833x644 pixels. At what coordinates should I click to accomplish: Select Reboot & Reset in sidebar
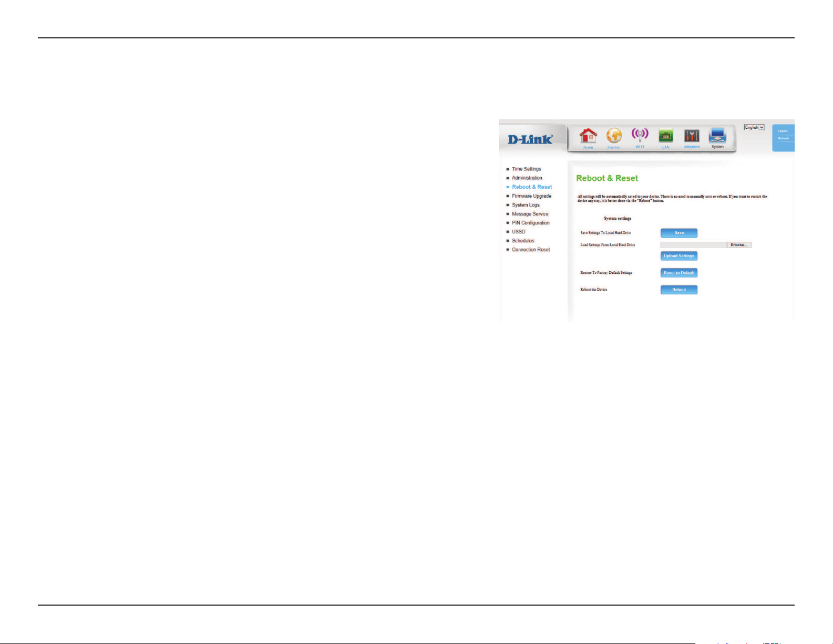coord(532,187)
